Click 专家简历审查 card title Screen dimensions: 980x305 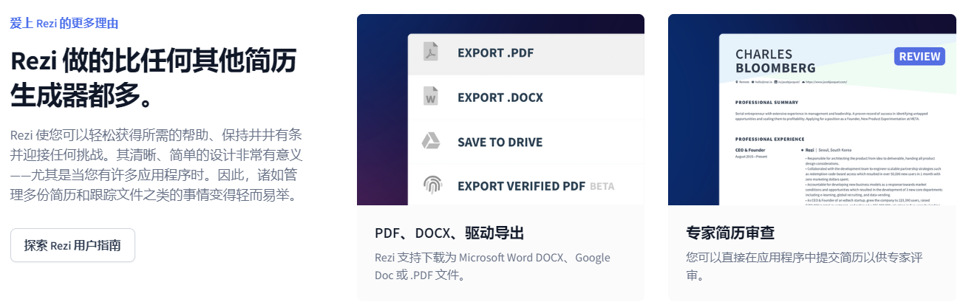pyautogui.click(x=730, y=233)
